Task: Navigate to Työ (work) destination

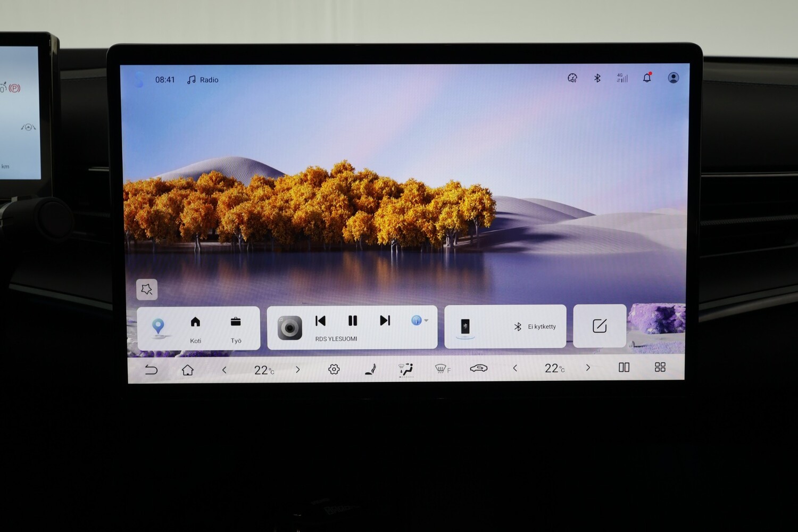Action: [x=236, y=329]
